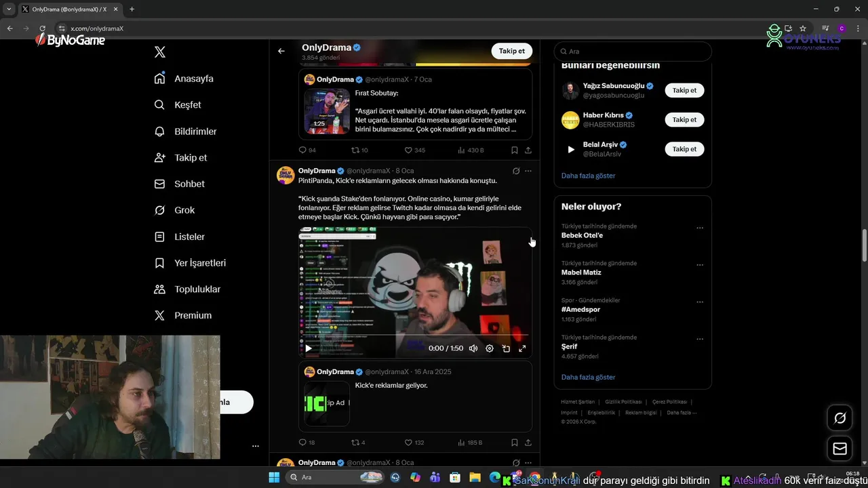This screenshot has height=488, width=868.
Task: Follow Yağız Sabuncuoğlu
Action: 684,90
